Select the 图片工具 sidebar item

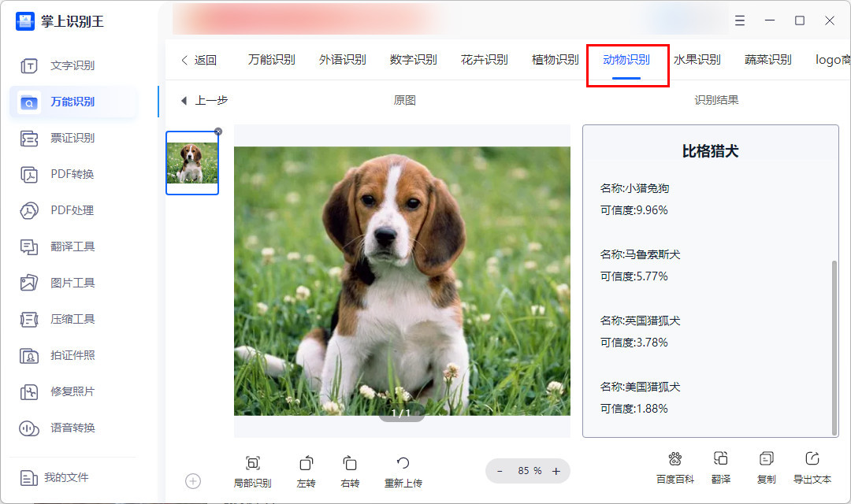[x=76, y=283]
